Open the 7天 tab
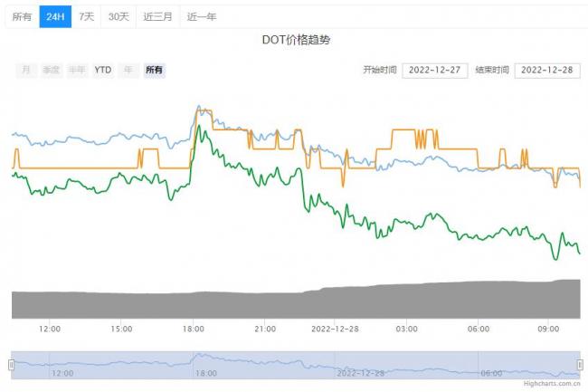 (86, 17)
